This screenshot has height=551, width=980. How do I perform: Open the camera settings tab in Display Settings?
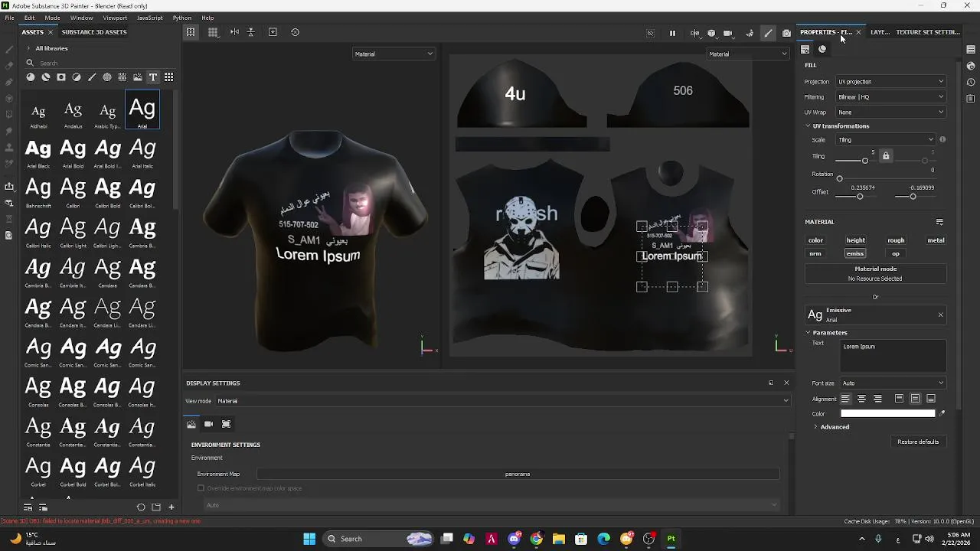click(208, 424)
